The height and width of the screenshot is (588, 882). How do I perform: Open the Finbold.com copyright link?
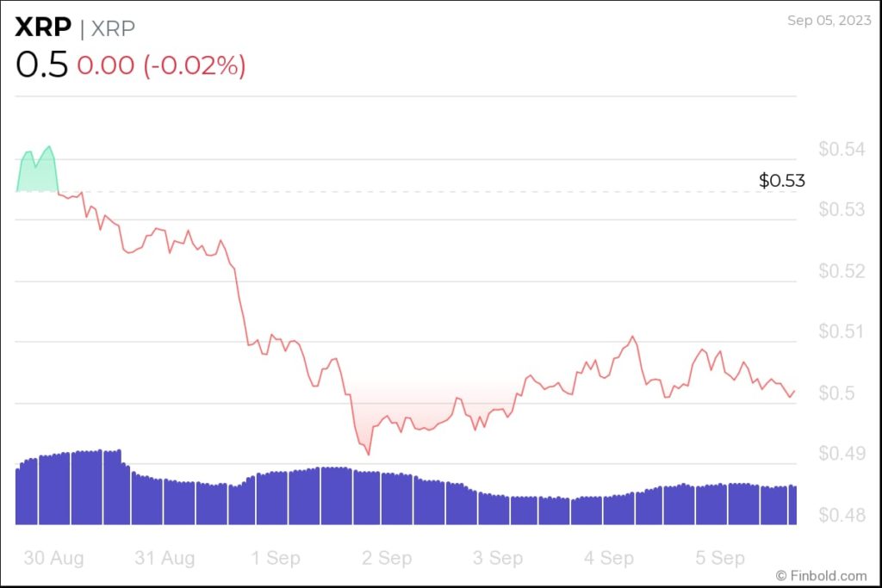pyautogui.click(x=821, y=574)
